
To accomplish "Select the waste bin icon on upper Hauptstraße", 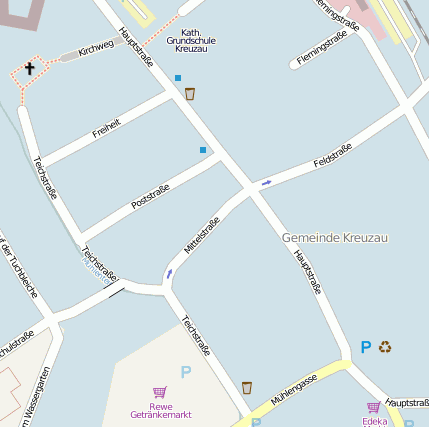I will click(190, 94).
